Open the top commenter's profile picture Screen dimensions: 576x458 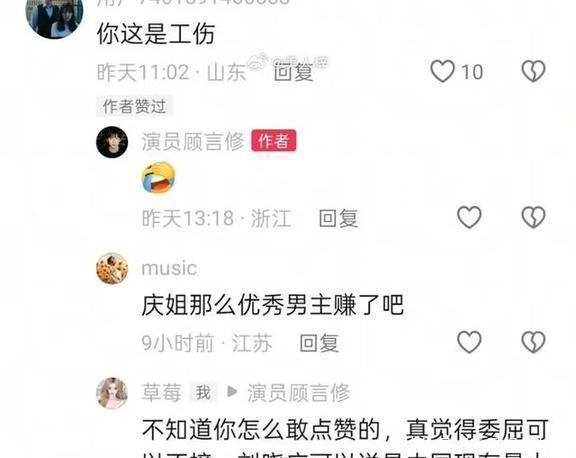tap(54, 15)
